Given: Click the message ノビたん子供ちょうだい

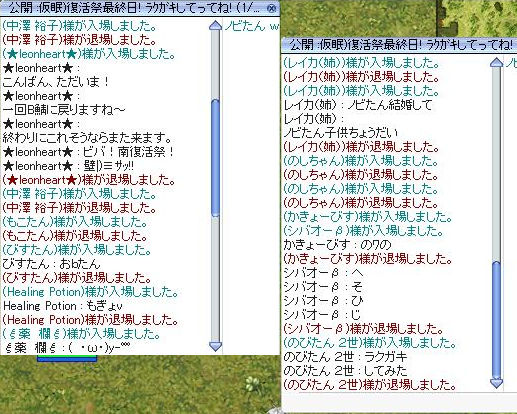Looking at the screenshot, I should pos(340,133).
